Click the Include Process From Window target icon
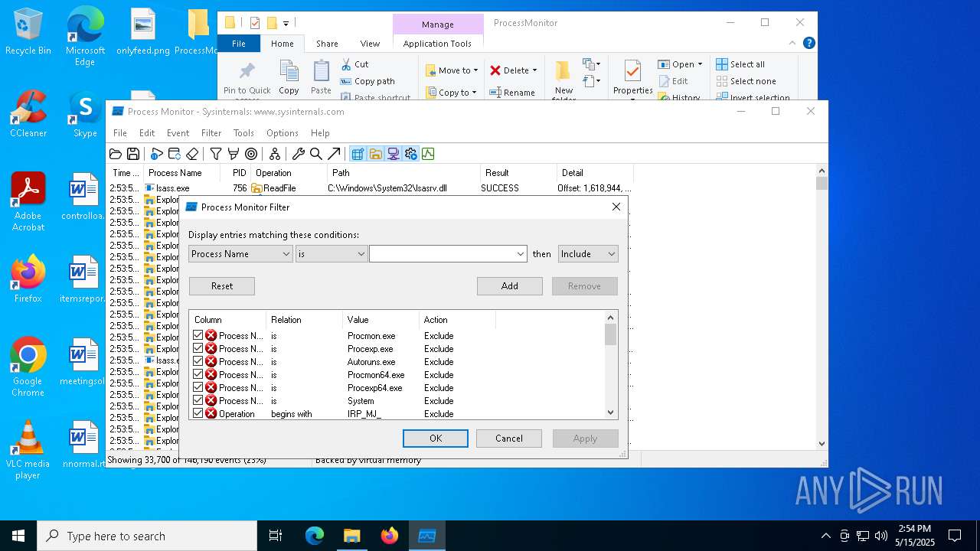Viewport: 980px width, 551px height. [251, 154]
